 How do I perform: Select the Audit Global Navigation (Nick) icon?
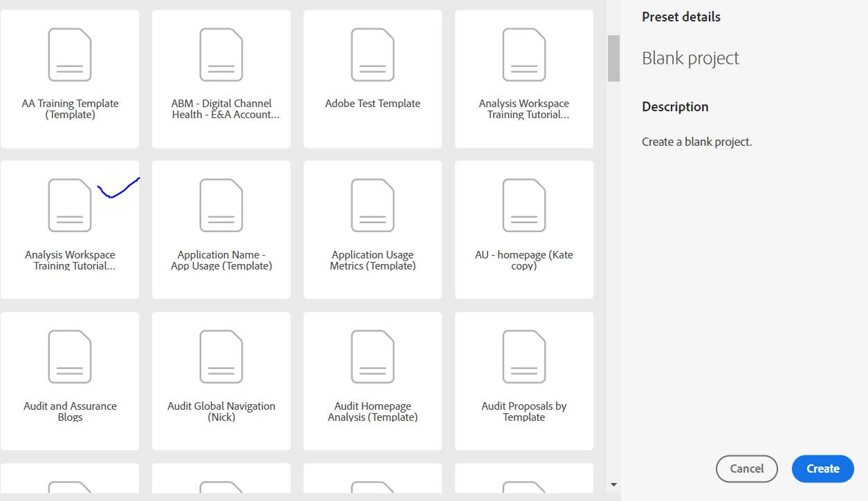[x=221, y=357]
